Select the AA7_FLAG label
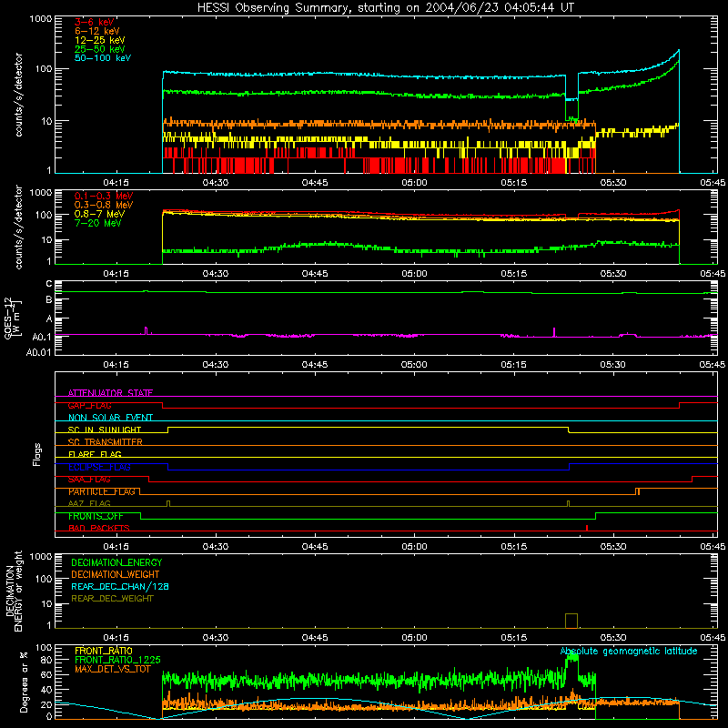The width and height of the screenshot is (728, 728). (x=89, y=503)
